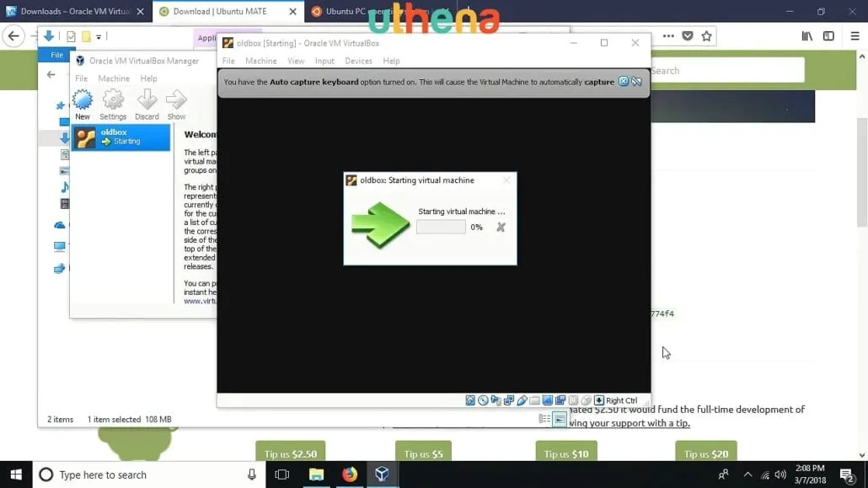
Task: Click Tip us $5 button
Action: pos(424,452)
